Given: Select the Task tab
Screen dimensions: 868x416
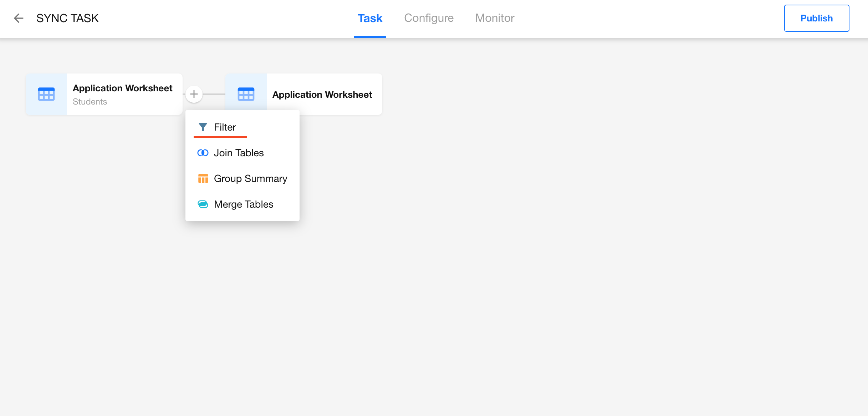Looking at the screenshot, I should [370, 18].
